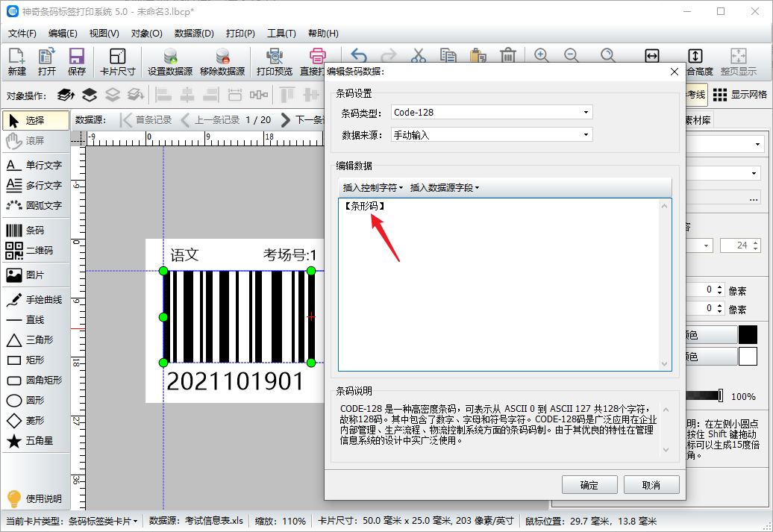
Task: Click the 确定 button in dialog
Action: pyautogui.click(x=589, y=485)
